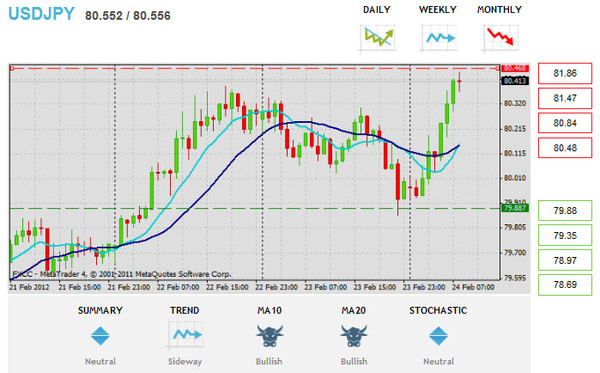Click the 80.84 resistance level box
This screenshot has height=373, width=600.
pos(565,123)
